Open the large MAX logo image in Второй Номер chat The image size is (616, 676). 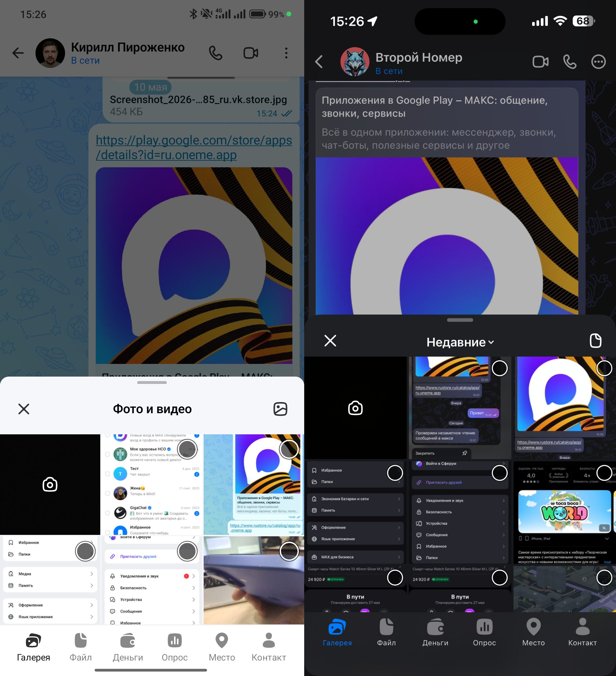click(x=447, y=236)
